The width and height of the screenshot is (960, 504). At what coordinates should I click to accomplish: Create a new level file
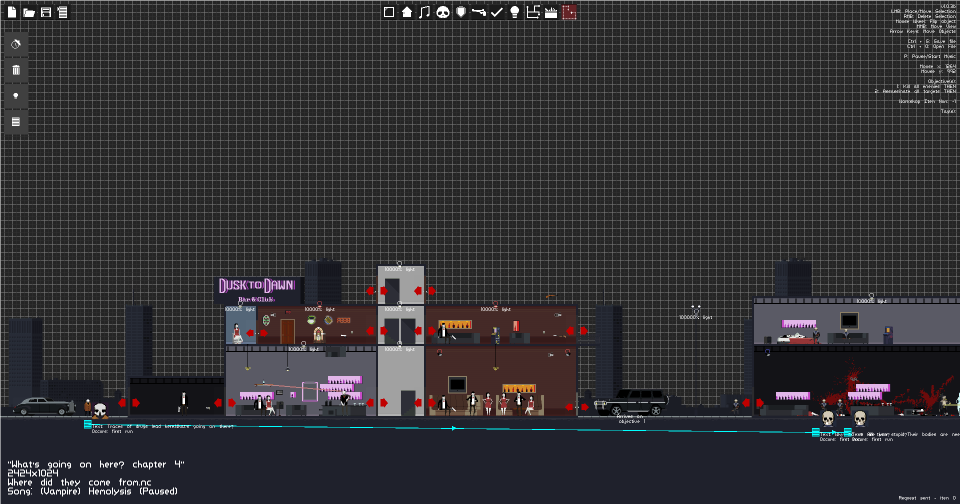pyautogui.click(x=12, y=12)
